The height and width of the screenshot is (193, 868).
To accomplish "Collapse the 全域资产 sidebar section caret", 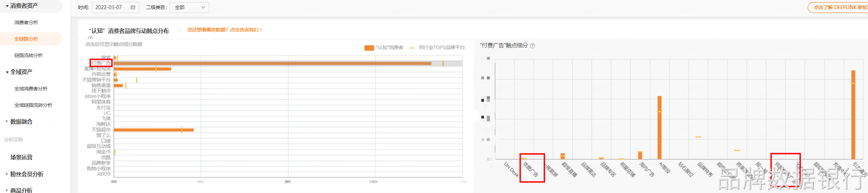I will [7, 72].
